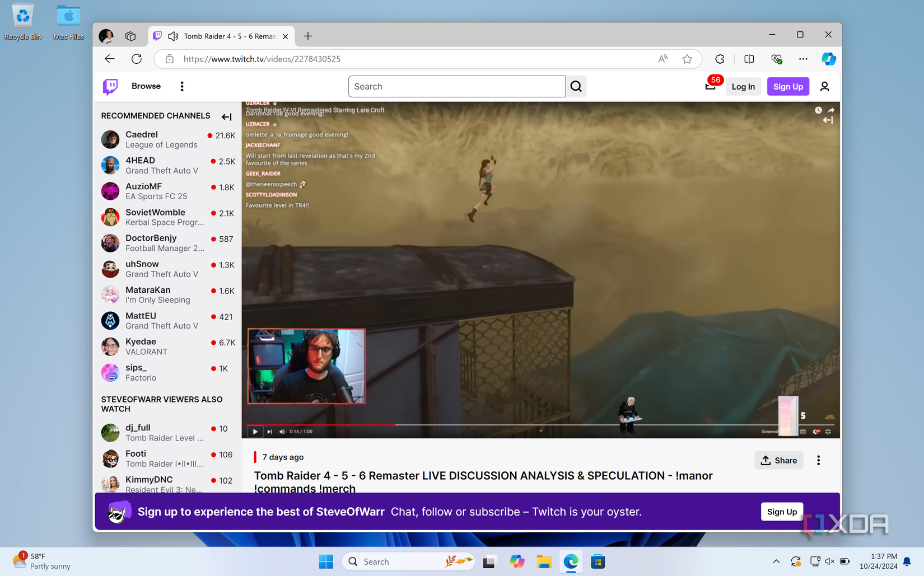Open the Recycle Bin desktop icon
Viewport: 924px width, 576px height.
(x=23, y=22)
